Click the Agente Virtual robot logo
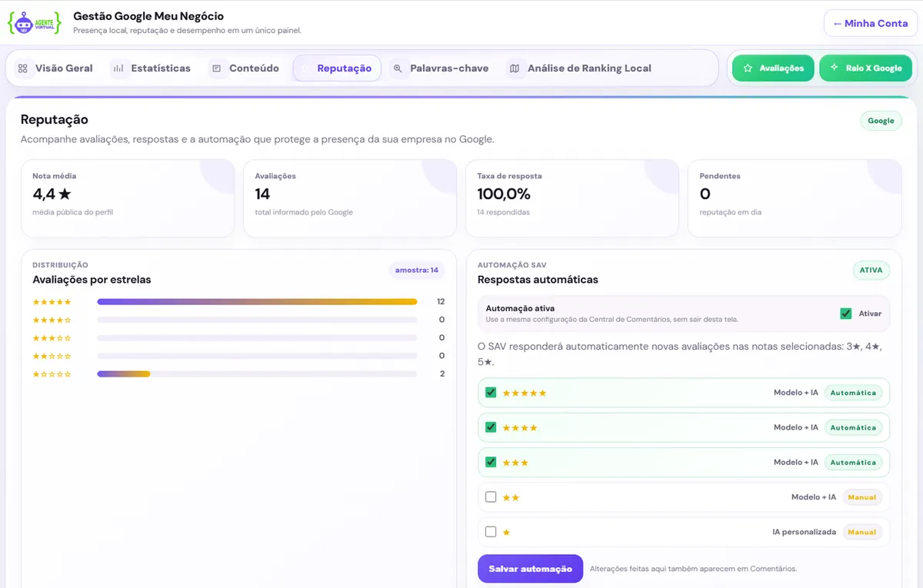Viewport: 923px width, 588px height. pyautogui.click(x=34, y=22)
